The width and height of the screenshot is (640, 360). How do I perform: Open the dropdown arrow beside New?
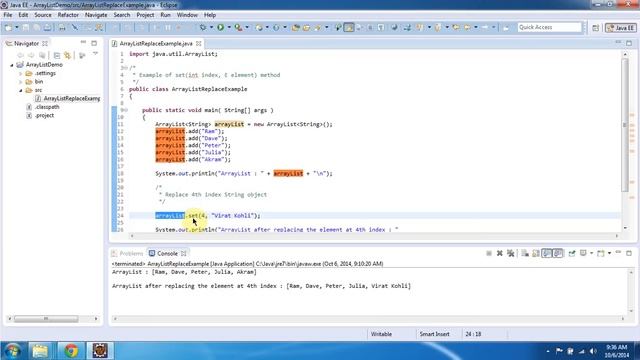[17, 27]
